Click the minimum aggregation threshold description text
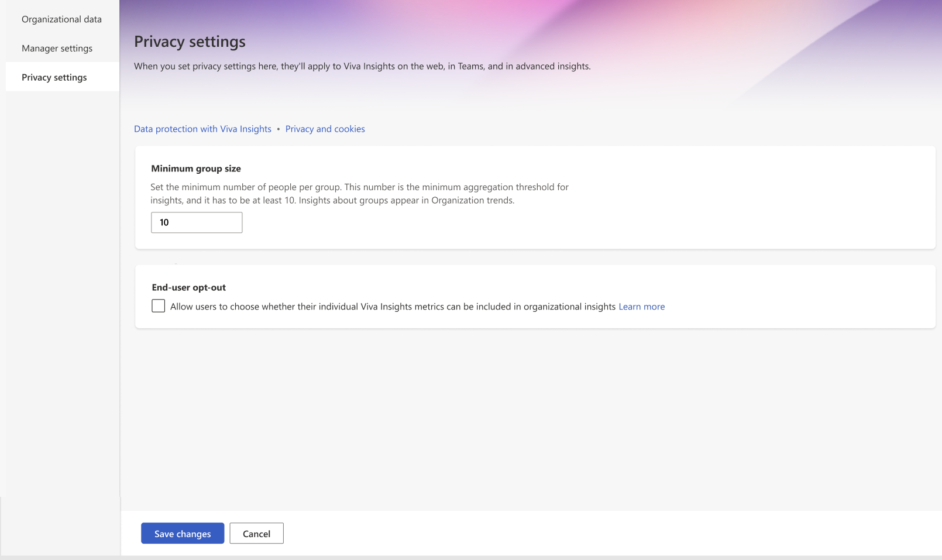The width and height of the screenshot is (942, 560). click(359, 194)
